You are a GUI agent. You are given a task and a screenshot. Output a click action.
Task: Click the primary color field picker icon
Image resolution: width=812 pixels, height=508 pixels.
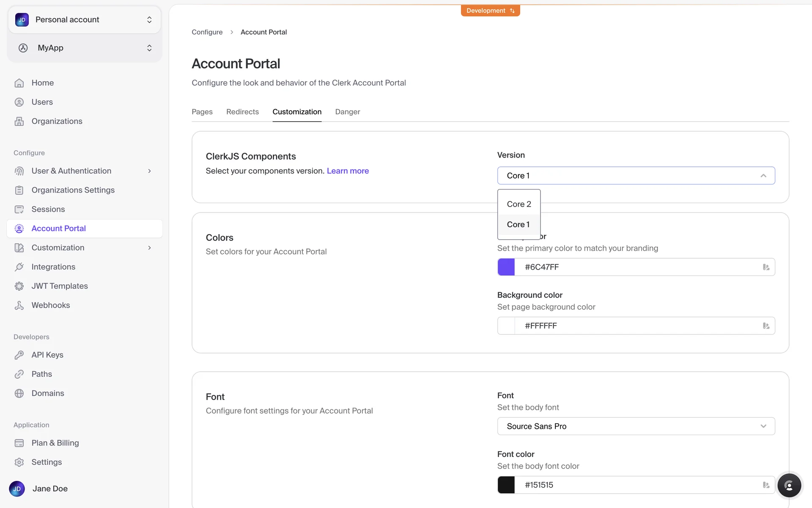(766, 267)
